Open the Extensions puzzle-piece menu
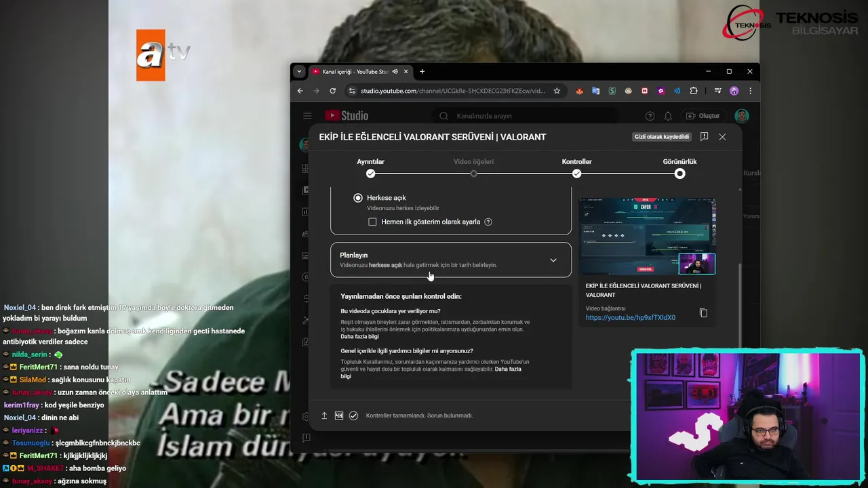The height and width of the screenshot is (488, 868). tap(693, 91)
